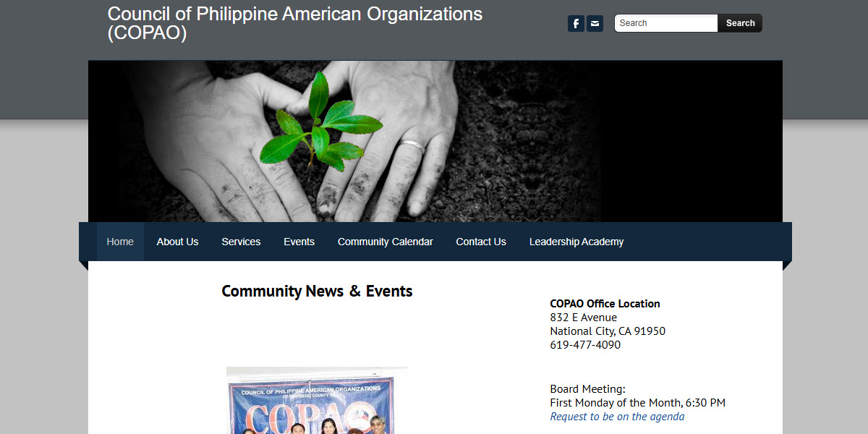Viewport: 868px width, 434px height.
Task: Select the Facebook 'f' icon in header
Action: [x=576, y=23]
